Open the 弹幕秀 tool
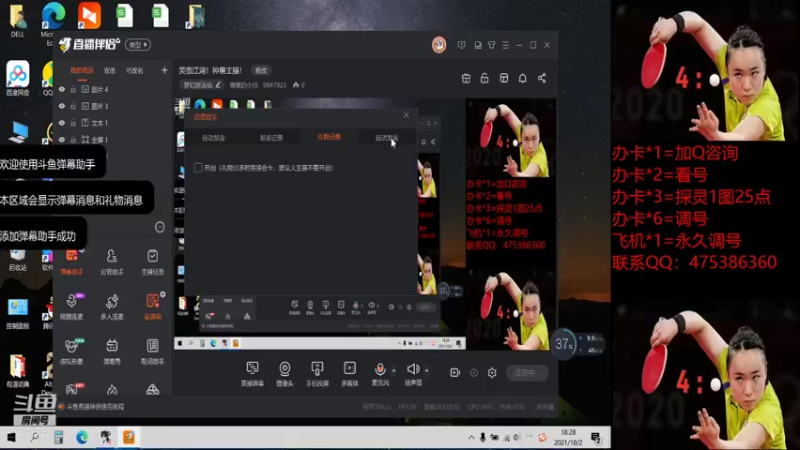This screenshot has width=800, height=450. pyautogui.click(x=112, y=352)
